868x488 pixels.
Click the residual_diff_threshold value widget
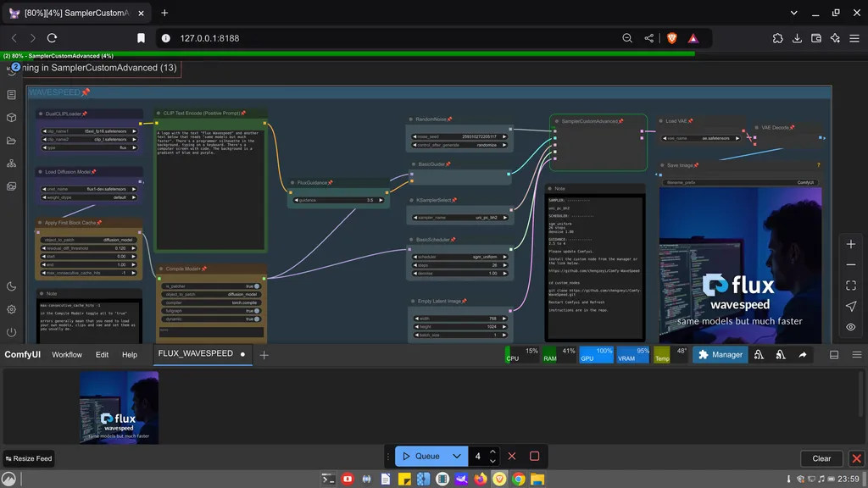[x=89, y=248]
